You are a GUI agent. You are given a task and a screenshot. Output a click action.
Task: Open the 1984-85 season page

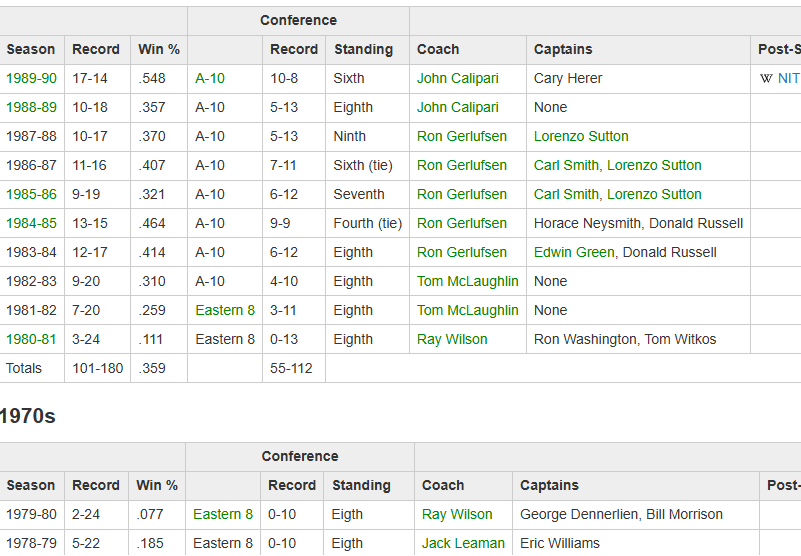tap(31, 223)
